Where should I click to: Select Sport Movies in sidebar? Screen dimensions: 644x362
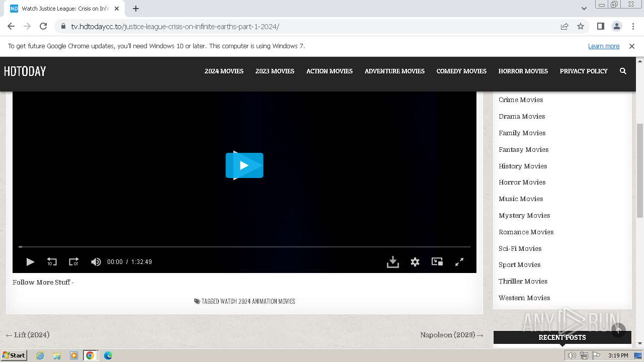tap(519, 264)
